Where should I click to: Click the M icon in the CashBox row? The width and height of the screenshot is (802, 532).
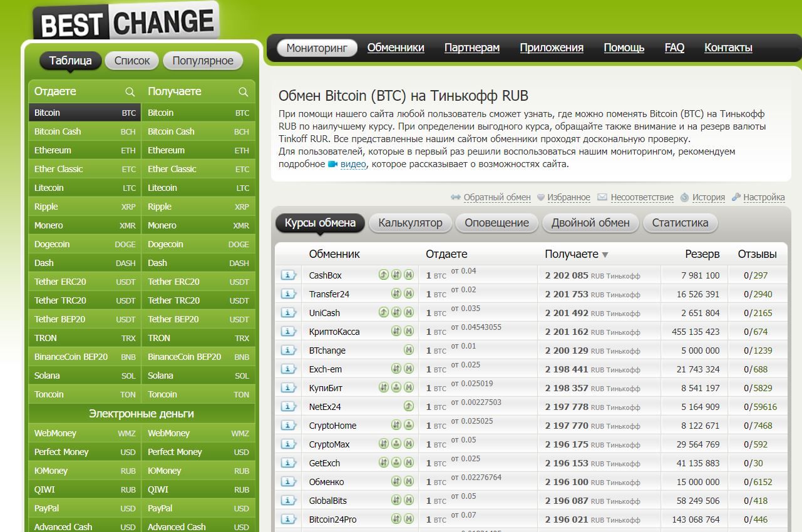(409, 275)
